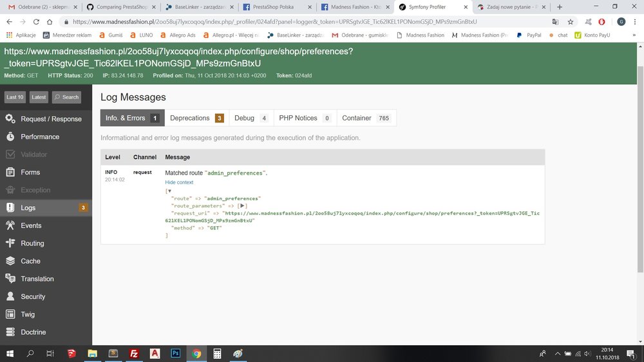Open FileZilla from the taskbar
Image resolution: width=644 pixels, height=362 pixels.
pyautogui.click(x=134, y=354)
